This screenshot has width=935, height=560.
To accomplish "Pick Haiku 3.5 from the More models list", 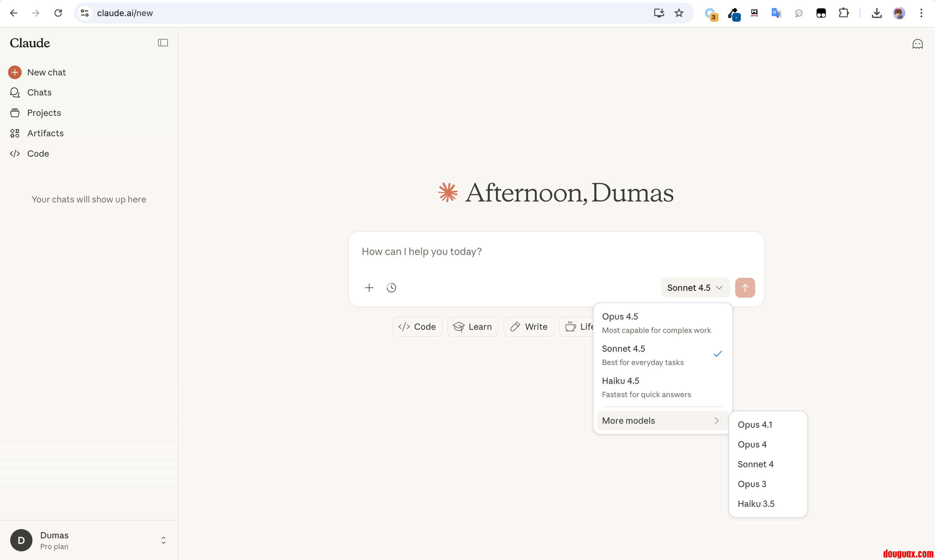I will [756, 503].
